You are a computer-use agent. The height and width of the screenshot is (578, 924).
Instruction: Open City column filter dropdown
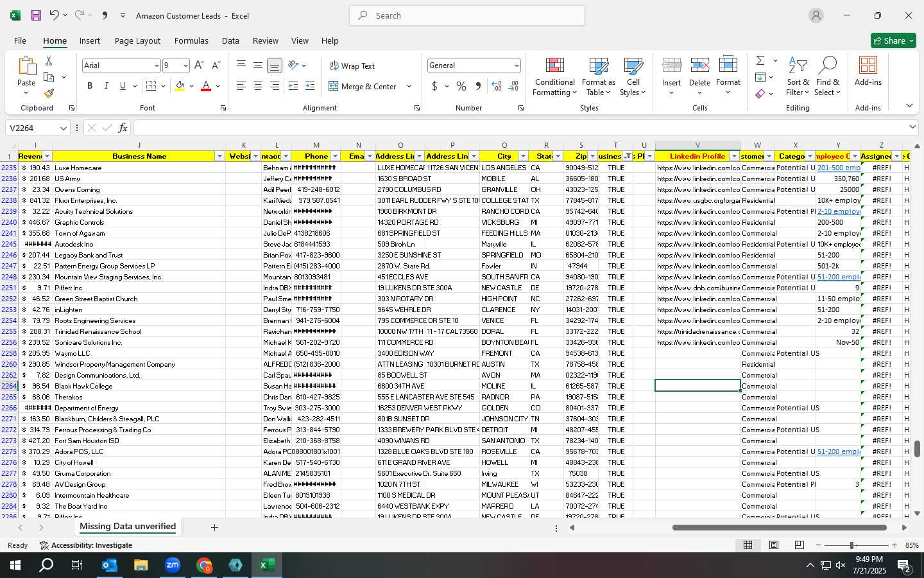tap(523, 156)
